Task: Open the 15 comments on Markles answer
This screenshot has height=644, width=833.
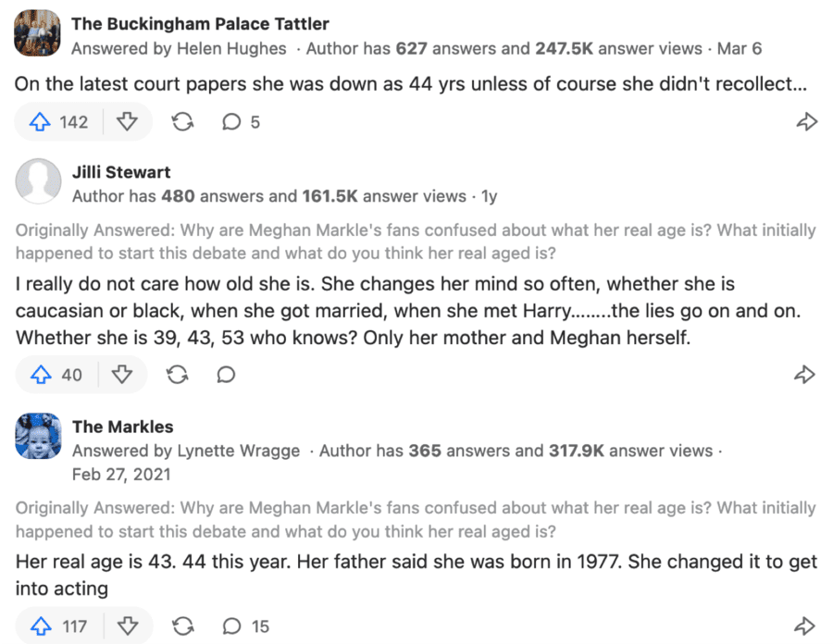Action: point(245,626)
